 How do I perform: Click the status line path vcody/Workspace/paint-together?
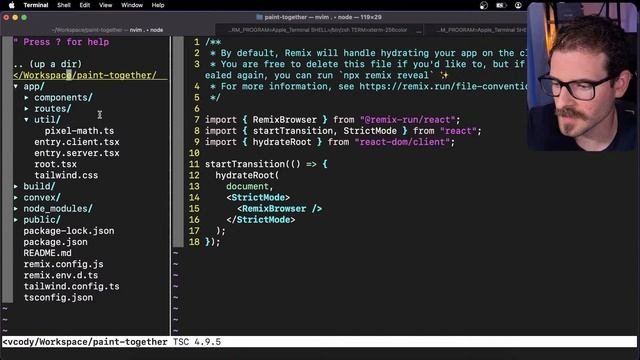click(x=85, y=342)
